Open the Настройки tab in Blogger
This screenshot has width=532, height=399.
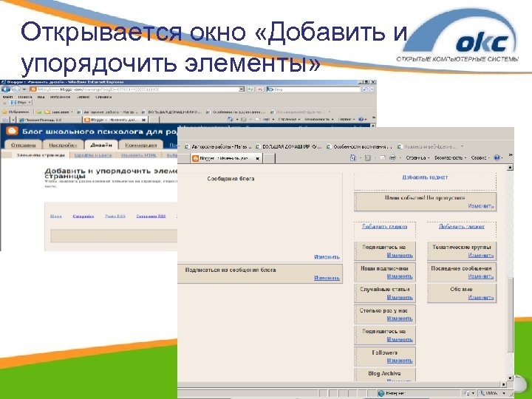(x=63, y=146)
